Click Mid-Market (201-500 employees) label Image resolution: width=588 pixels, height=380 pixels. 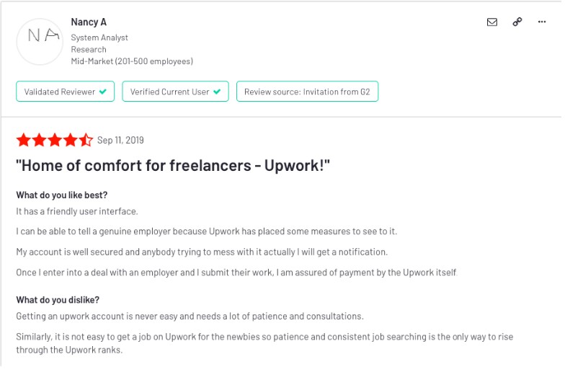(132, 61)
